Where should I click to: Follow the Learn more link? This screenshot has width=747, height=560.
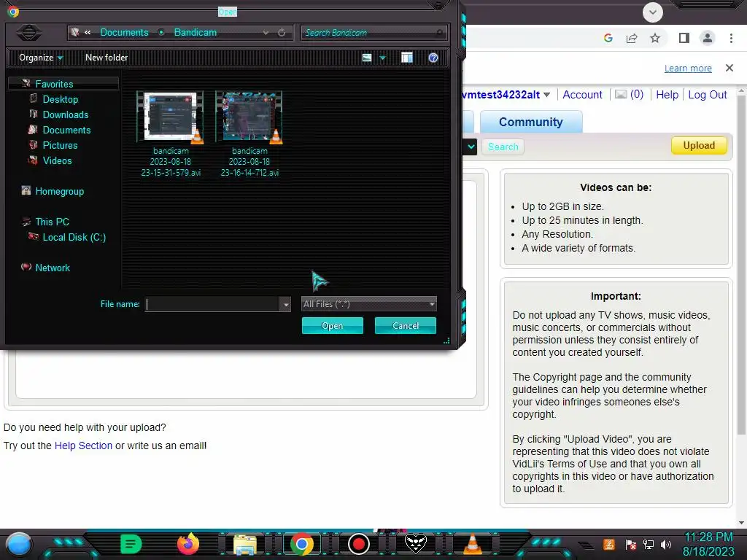click(x=688, y=68)
